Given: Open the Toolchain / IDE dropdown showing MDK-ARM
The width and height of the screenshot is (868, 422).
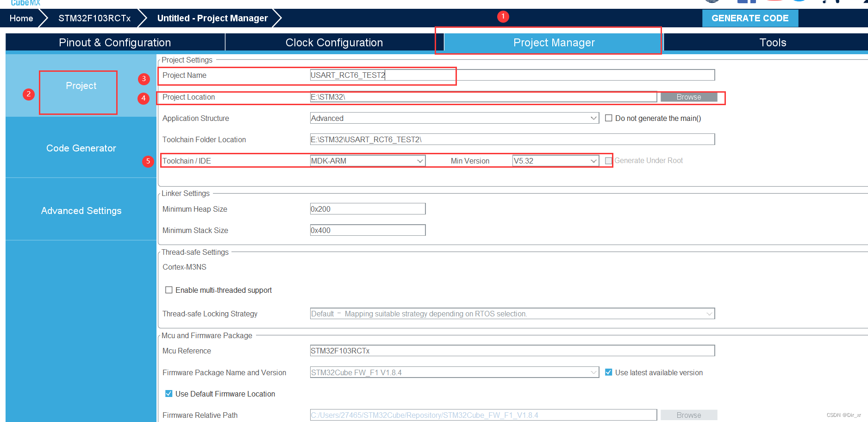Looking at the screenshot, I should click(x=368, y=161).
